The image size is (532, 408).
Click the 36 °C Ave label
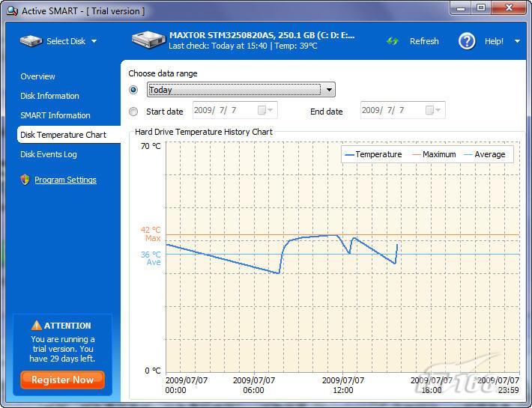[151, 258]
